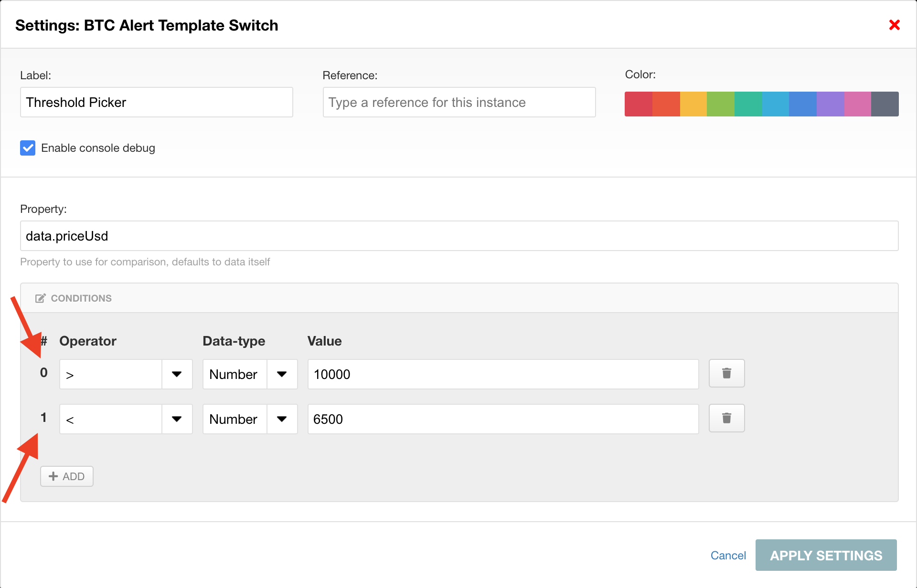This screenshot has height=588, width=917.
Task: Click Apply Settings button
Action: pos(826,555)
